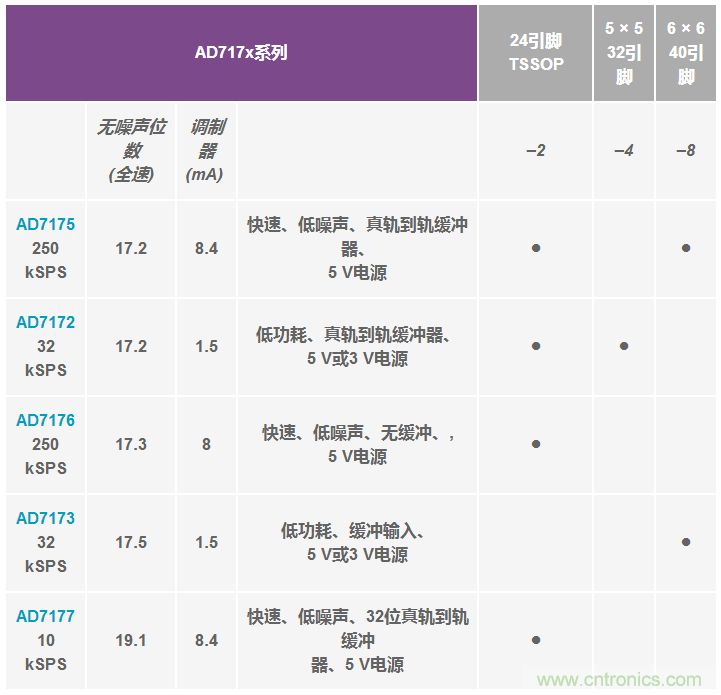Select the 24引脚 TSSOP column header
This screenshot has height=695, width=721.
(535, 52)
